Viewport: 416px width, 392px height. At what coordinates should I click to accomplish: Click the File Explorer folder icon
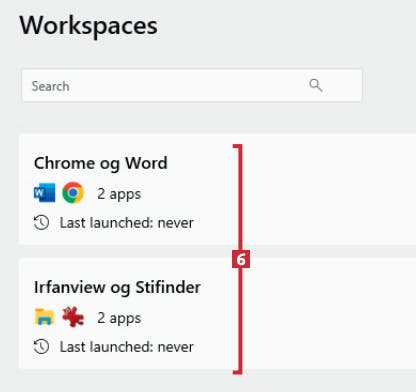(x=45, y=317)
